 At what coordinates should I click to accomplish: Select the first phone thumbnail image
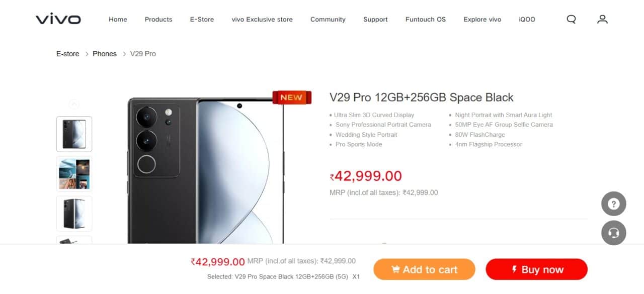tap(74, 134)
